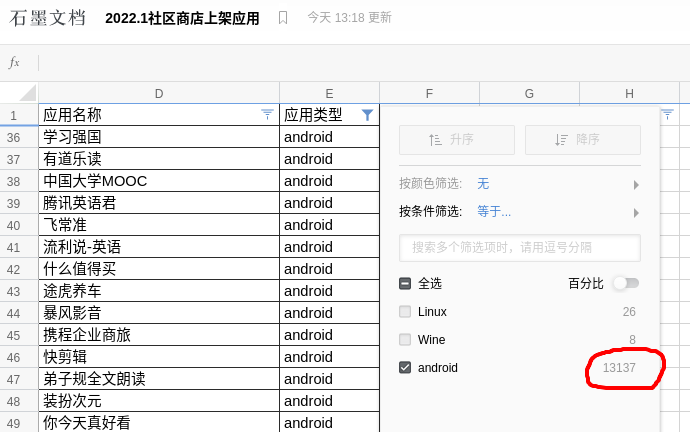Sort ascending with 升序 button

pos(457,140)
